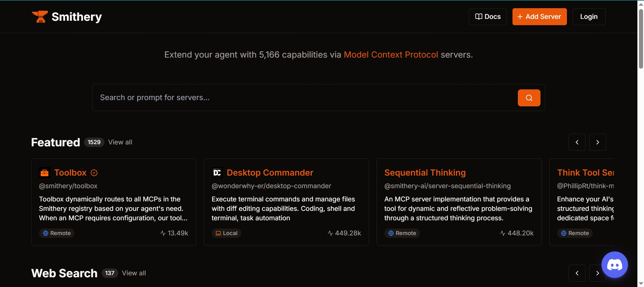The height and width of the screenshot is (287, 644).
Task: View all Web Search servers
Action: point(134,273)
